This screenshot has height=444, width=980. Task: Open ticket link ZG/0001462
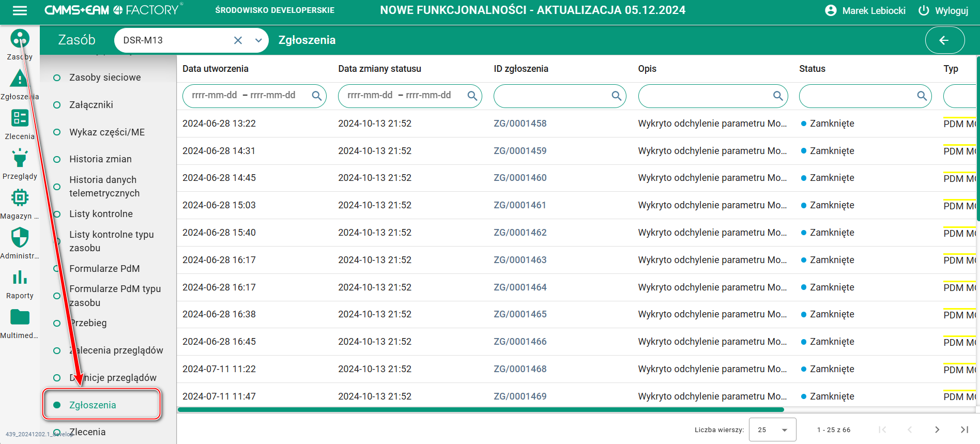[520, 233]
